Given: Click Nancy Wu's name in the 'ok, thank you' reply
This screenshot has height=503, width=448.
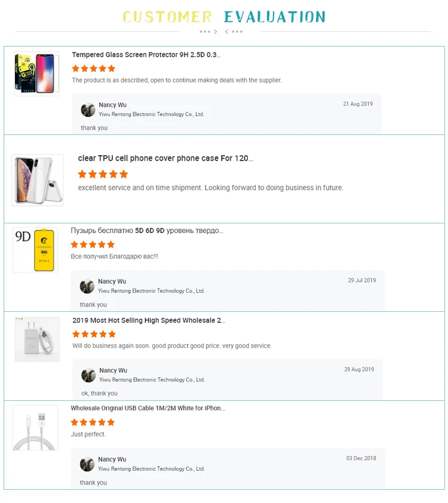Looking at the screenshot, I should coord(113,370).
